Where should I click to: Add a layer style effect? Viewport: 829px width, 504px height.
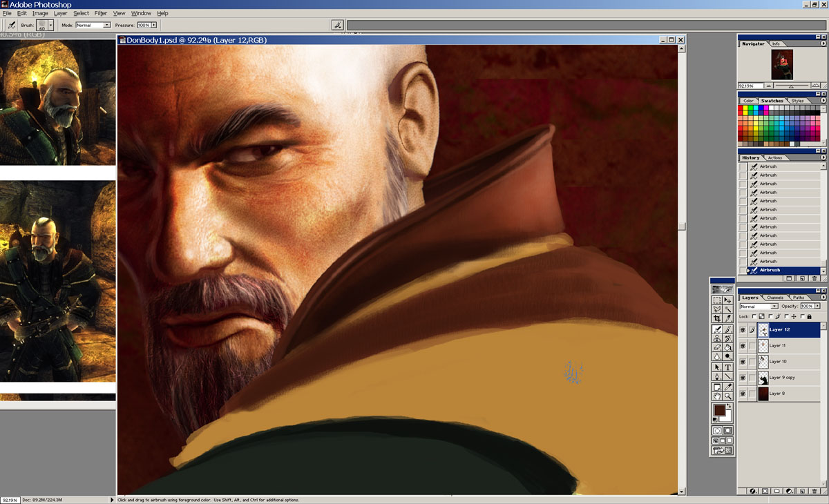pyautogui.click(x=753, y=492)
